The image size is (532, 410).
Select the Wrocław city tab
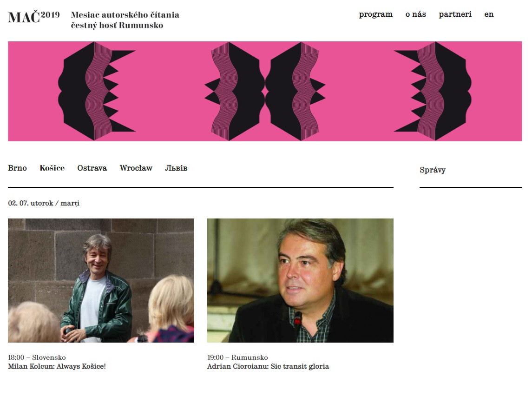click(x=136, y=168)
